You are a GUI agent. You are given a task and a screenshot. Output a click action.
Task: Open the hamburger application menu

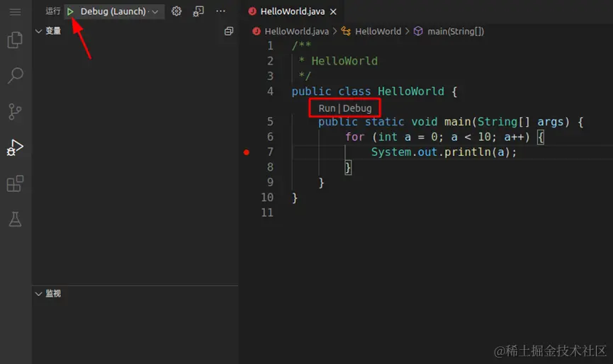[x=16, y=12]
